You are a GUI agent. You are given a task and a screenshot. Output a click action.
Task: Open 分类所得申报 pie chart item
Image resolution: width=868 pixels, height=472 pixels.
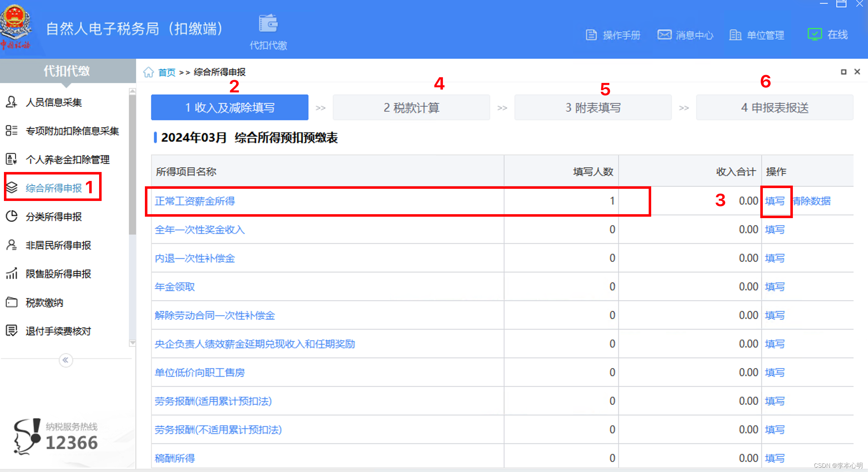[x=54, y=217]
